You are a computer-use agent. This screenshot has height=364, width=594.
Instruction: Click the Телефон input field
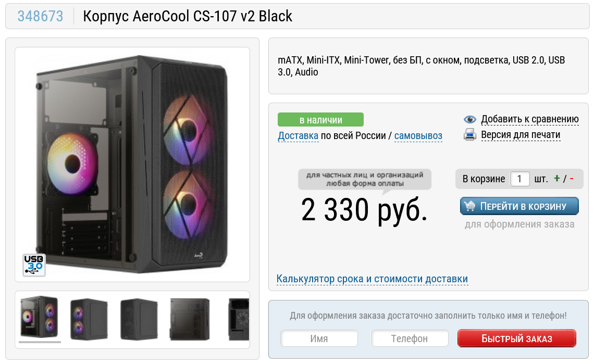click(x=410, y=338)
